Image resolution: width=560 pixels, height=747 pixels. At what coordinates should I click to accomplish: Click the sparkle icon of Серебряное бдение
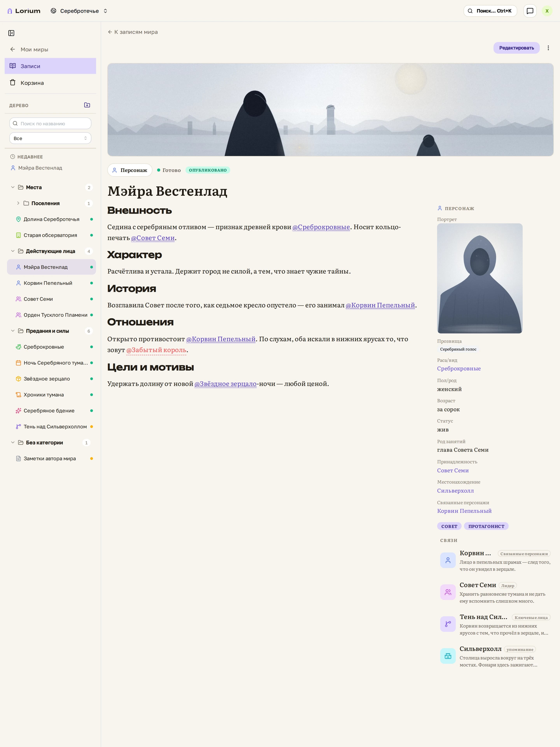18,411
